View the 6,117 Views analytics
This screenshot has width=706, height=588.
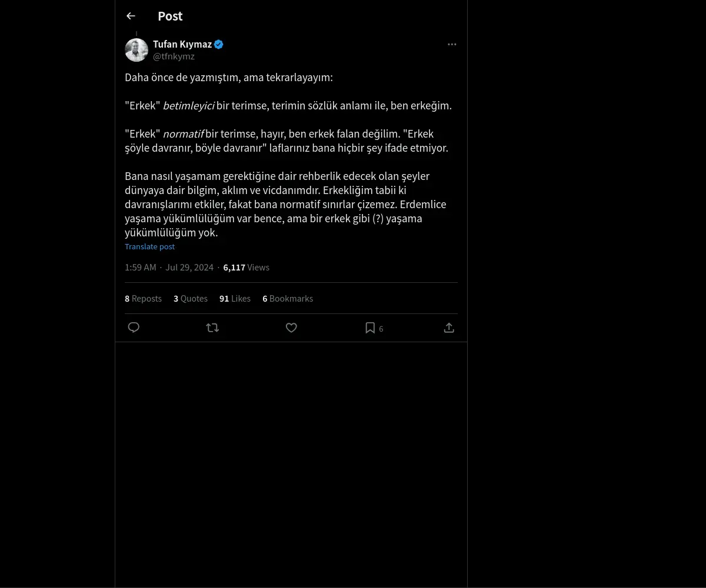[x=246, y=268]
